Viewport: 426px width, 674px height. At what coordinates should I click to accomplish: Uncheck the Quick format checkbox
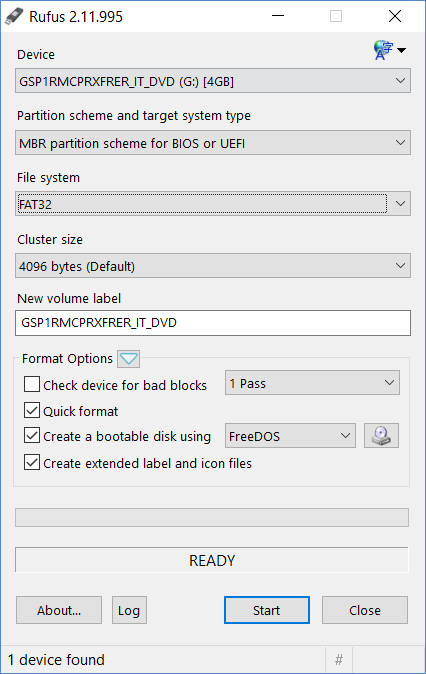[x=32, y=411]
